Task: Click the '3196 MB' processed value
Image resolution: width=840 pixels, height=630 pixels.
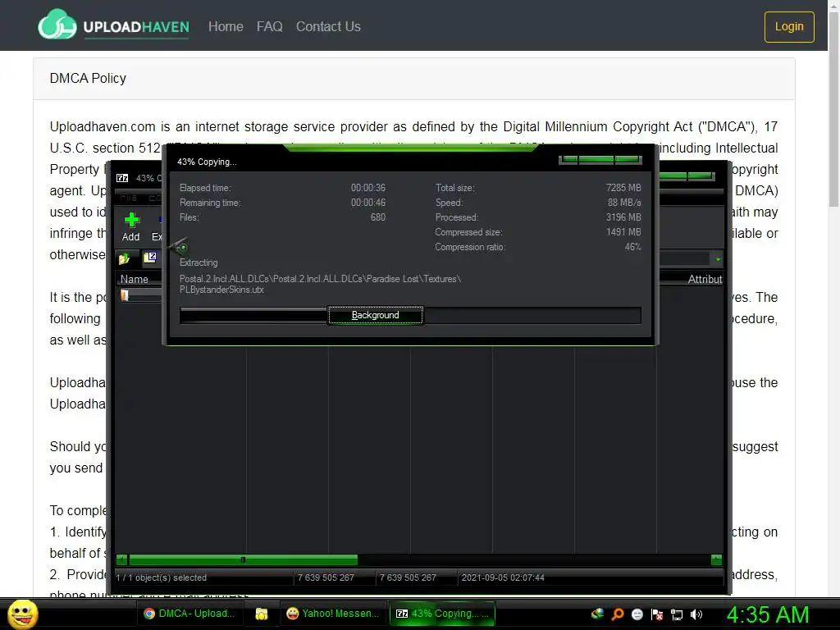Action: (x=623, y=217)
